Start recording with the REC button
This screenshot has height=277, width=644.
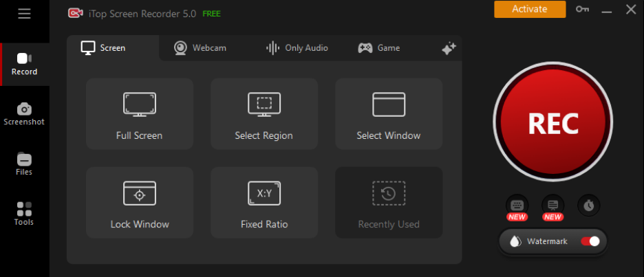click(552, 122)
